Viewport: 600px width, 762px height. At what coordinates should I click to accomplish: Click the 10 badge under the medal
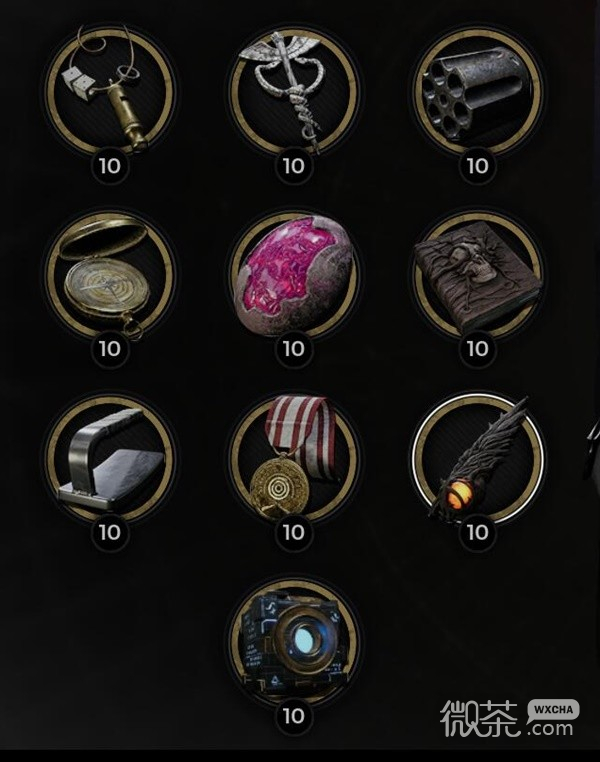coord(294,533)
